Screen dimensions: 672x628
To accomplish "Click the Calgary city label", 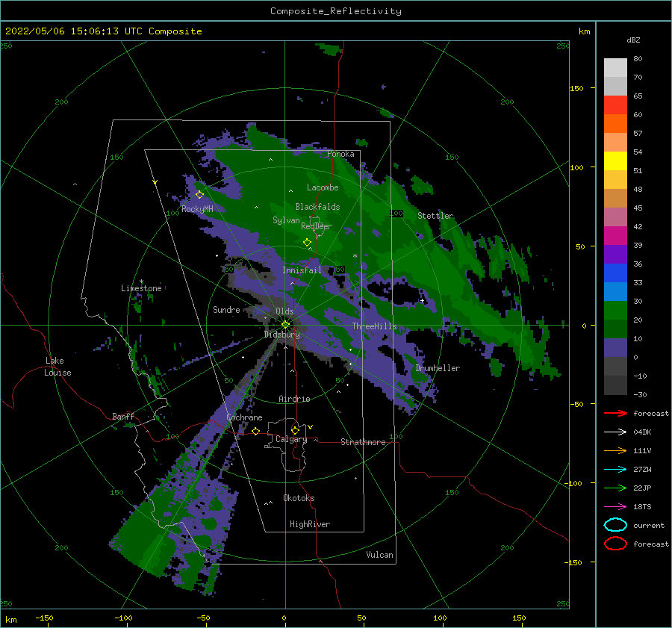I will tap(291, 439).
